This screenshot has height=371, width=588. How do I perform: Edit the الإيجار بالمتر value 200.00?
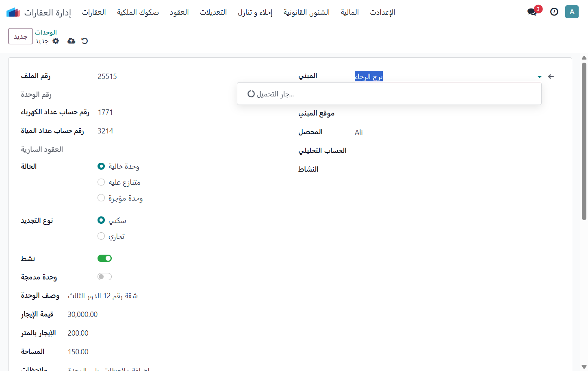[78, 333]
